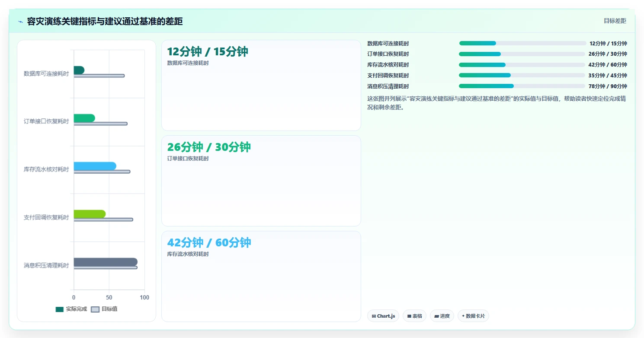Viewport: 644px width, 338px height.
Task: Click the 42分钟 / 60分钟 progress row value
Action: click(x=608, y=65)
